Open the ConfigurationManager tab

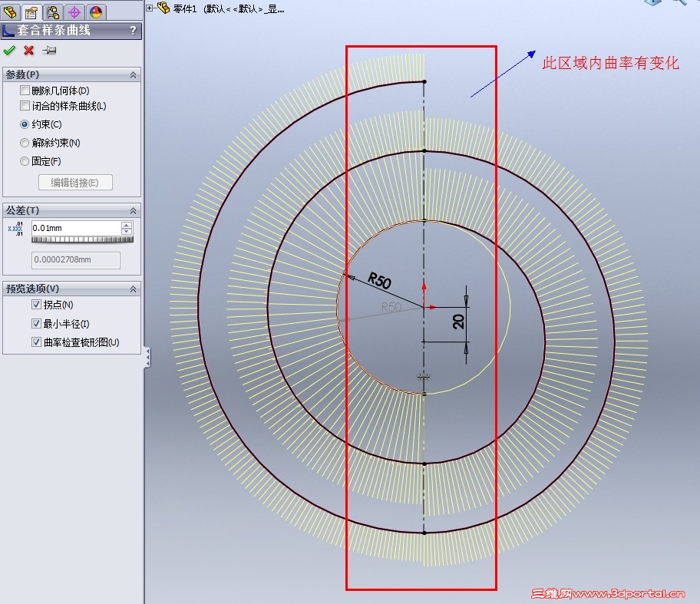pos(53,12)
